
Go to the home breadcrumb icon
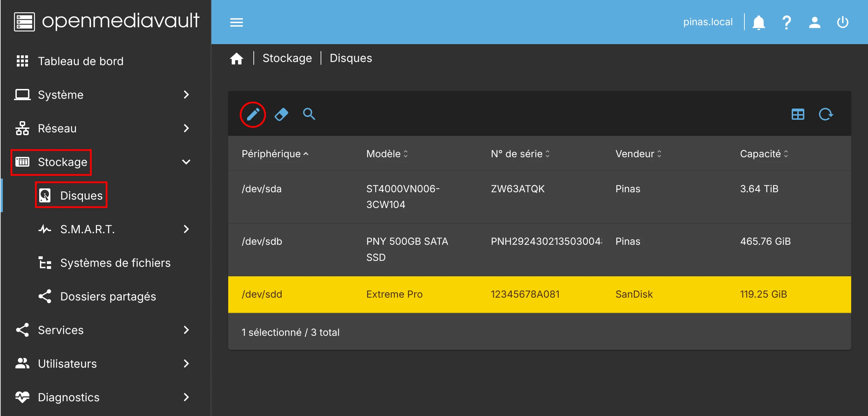coord(236,58)
